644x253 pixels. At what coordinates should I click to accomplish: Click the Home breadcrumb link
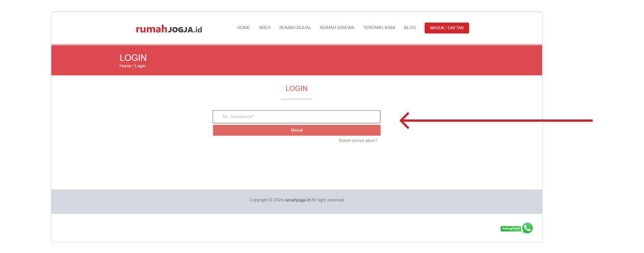click(x=125, y=66)
